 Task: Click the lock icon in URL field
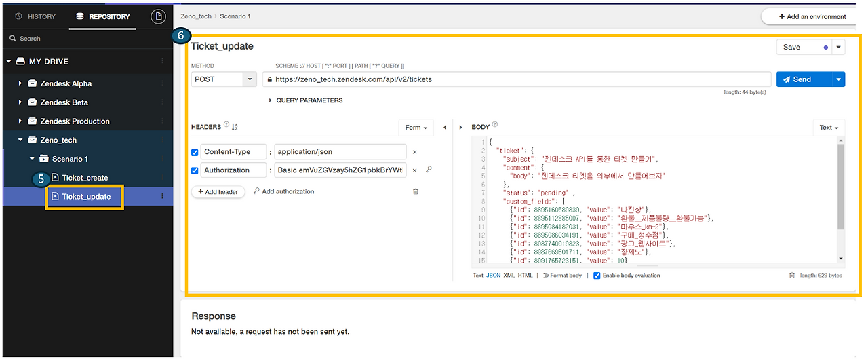point(270,79)
